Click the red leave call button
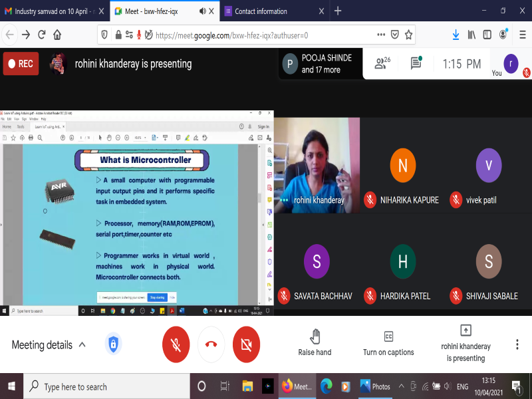 [x=211, y=344]
